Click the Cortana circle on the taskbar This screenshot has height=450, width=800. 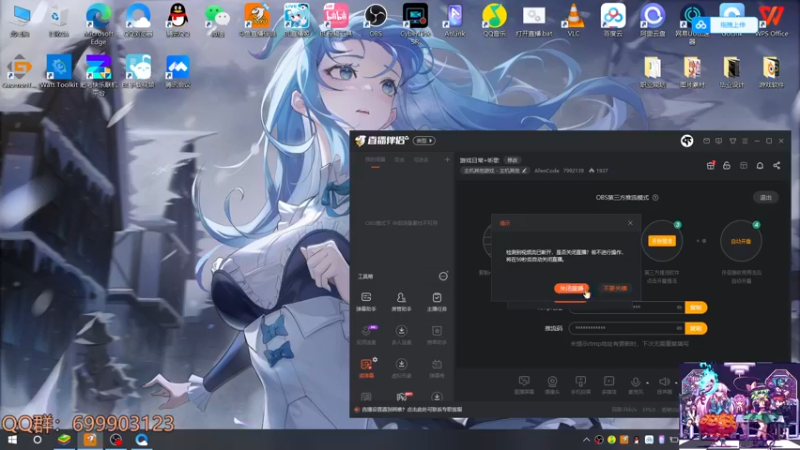37,440
